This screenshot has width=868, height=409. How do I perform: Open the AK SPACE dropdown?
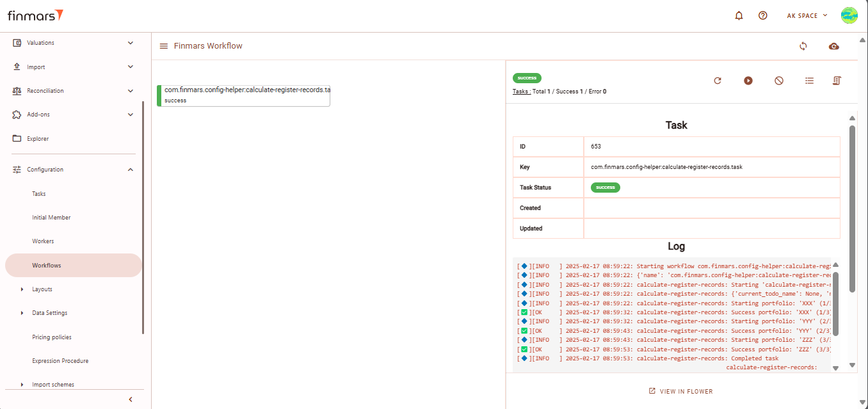pos(807,16)
